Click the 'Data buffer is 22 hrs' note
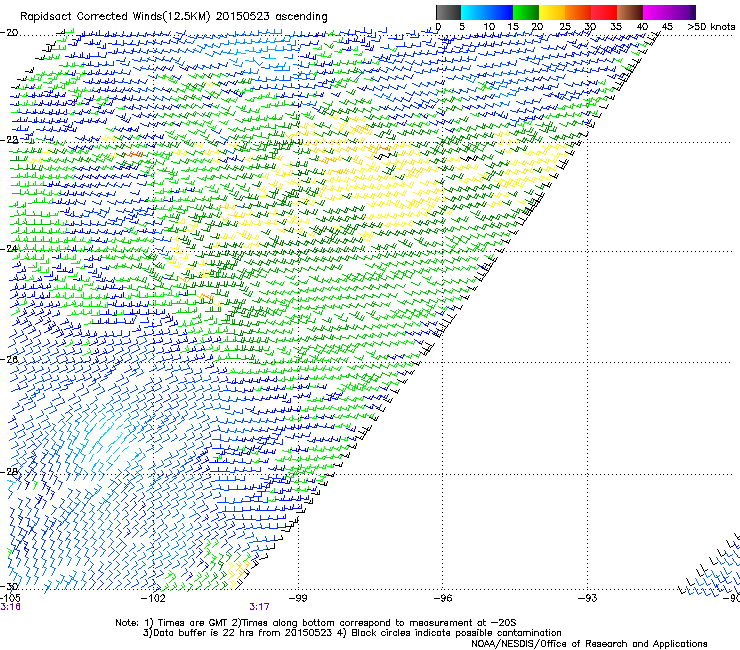Viewport: 740px width, 650px height. pyautogui.click(x=352, y=633)
